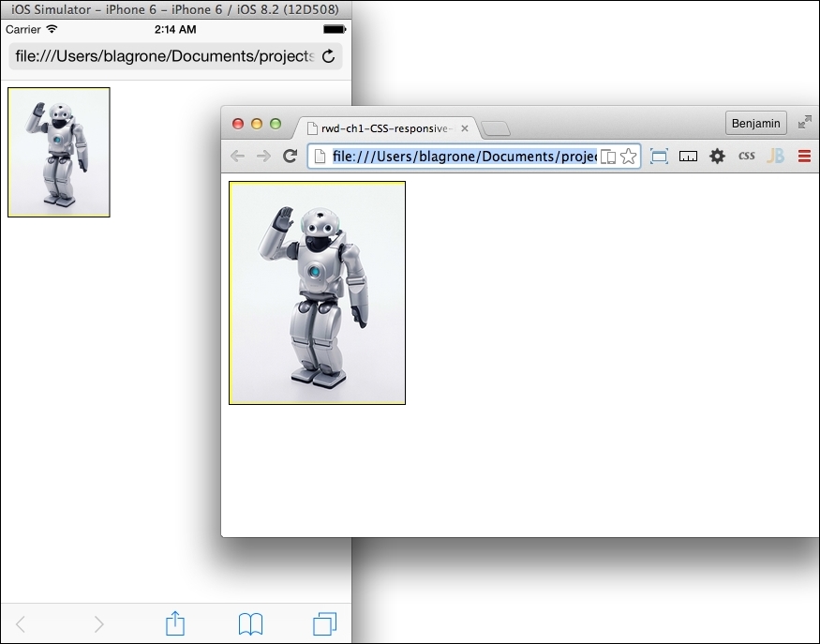The height and width of the screenshot is (644, 820).
Task: Open Safari bookmarks in the simulator
Action: 250,623
